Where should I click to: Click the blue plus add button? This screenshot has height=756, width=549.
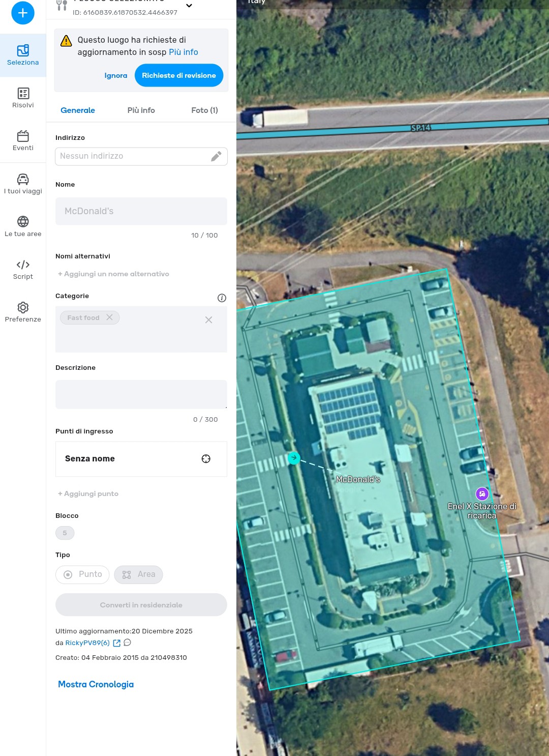point(23,13)
